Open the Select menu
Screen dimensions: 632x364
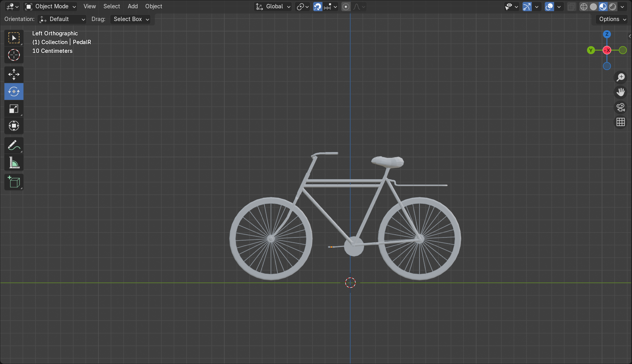(111, 7)
